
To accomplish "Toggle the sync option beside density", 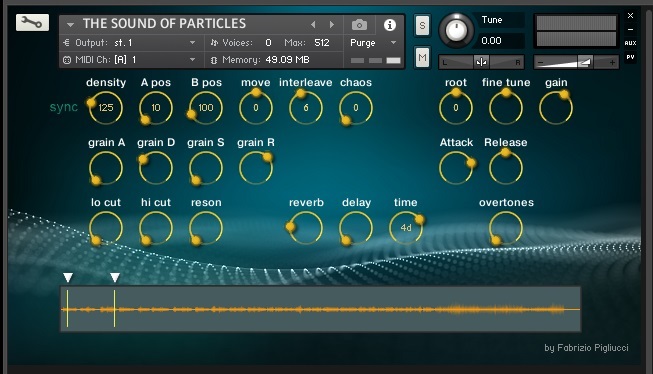I will (x=64, y=107).
